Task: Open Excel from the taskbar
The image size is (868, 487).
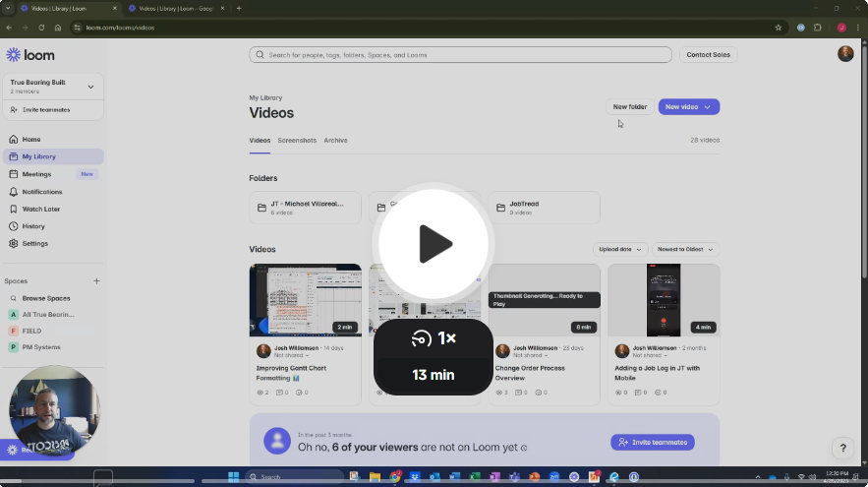Action: 475,477
